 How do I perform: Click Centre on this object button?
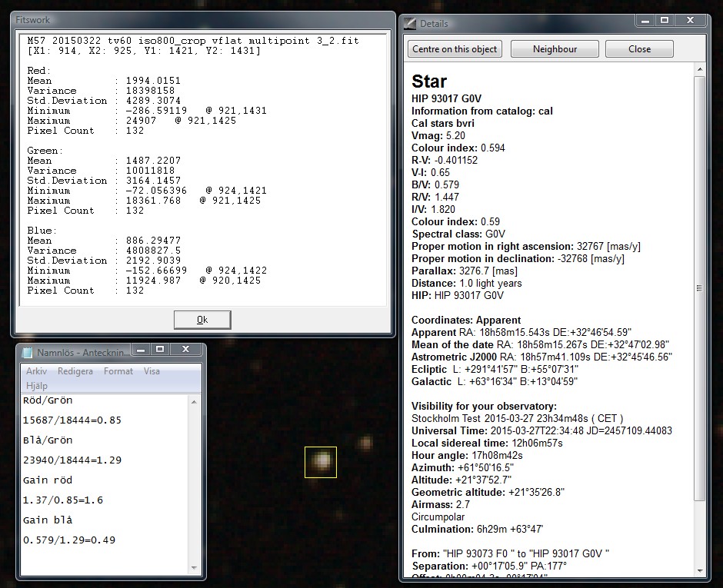455,49
